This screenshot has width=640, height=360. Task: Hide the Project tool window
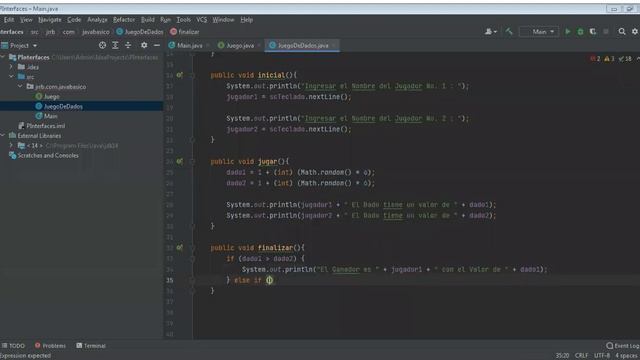point(157,45)
